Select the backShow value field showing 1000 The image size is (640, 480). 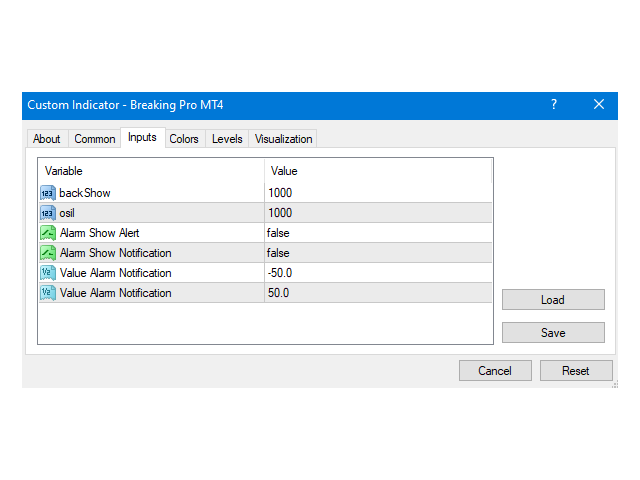pos(378,192)
